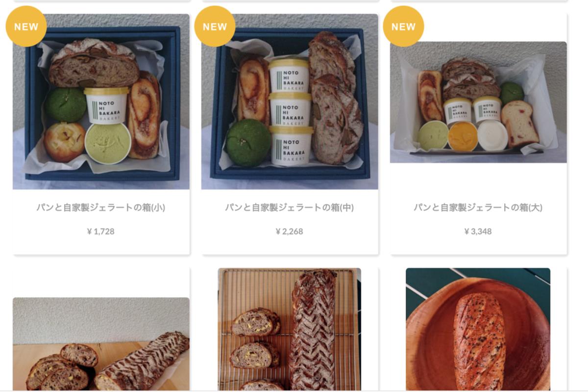
Task: Open the small bread and gelato box photo
Action: coord(101,102)
